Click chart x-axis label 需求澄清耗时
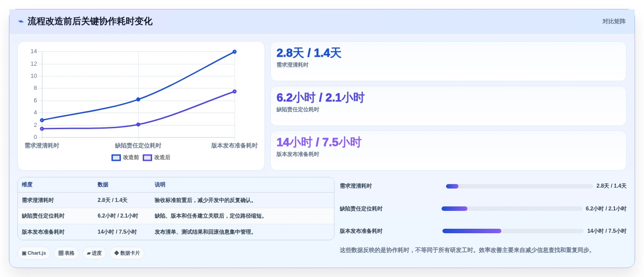This screenshot has height=277, width=644. [42, 146]
